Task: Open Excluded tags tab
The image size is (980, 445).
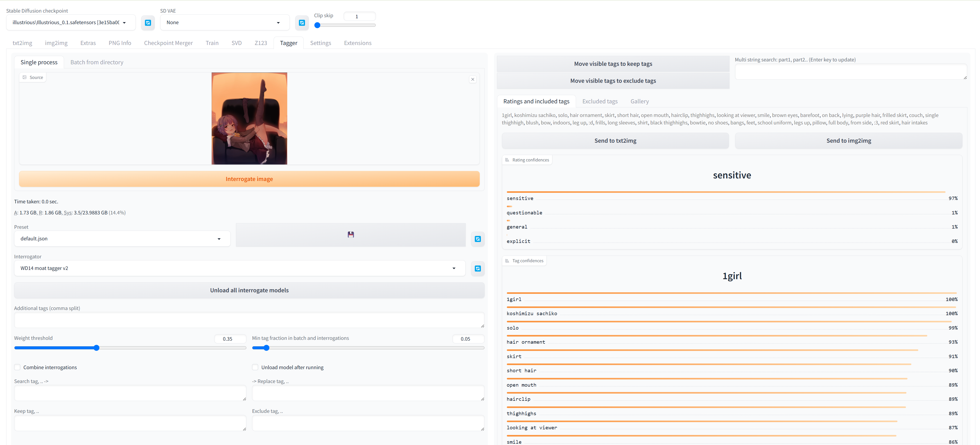Action: (600, 102)
